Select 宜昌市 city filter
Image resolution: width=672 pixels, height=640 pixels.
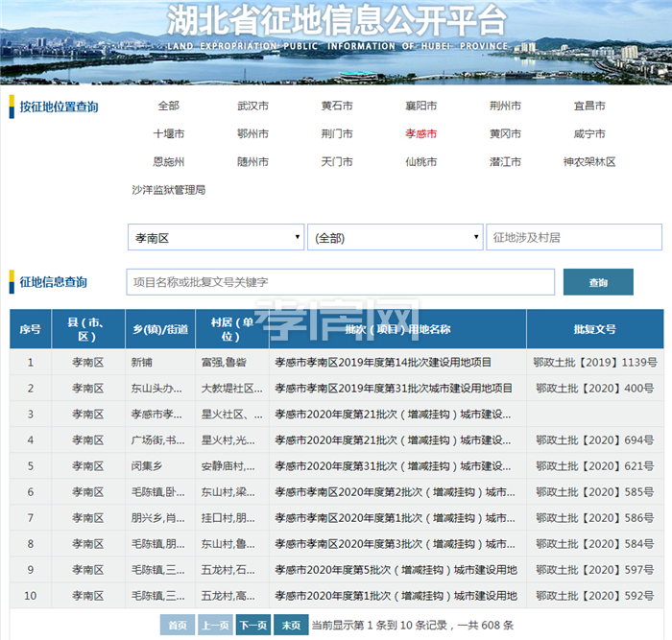point(589,106)
